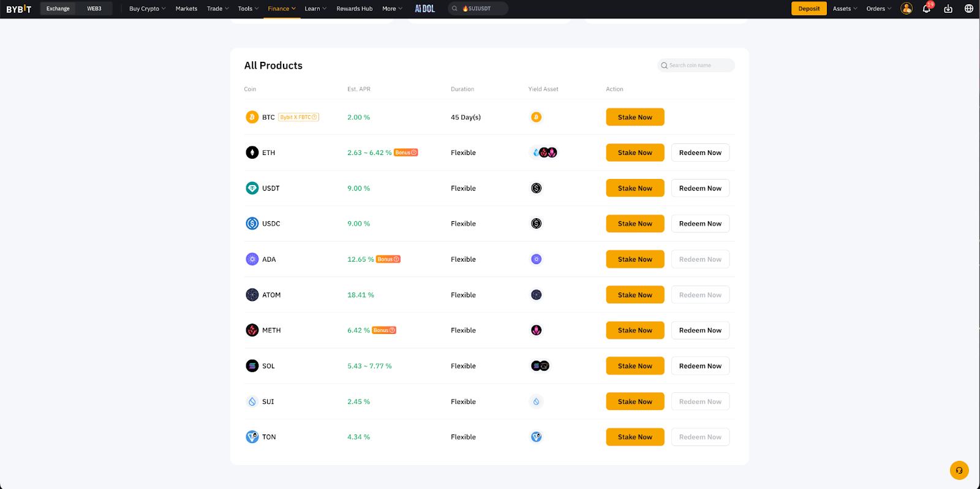Expand the Finance dropdown
Screen dimensions: 980x489
282,9
